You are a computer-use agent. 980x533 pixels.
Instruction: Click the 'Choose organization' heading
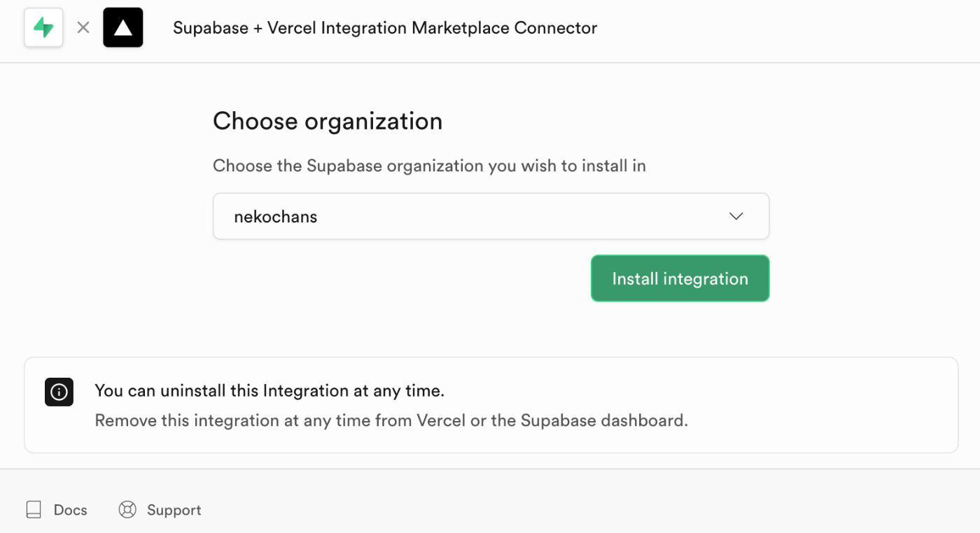click(x=328, y=121)
